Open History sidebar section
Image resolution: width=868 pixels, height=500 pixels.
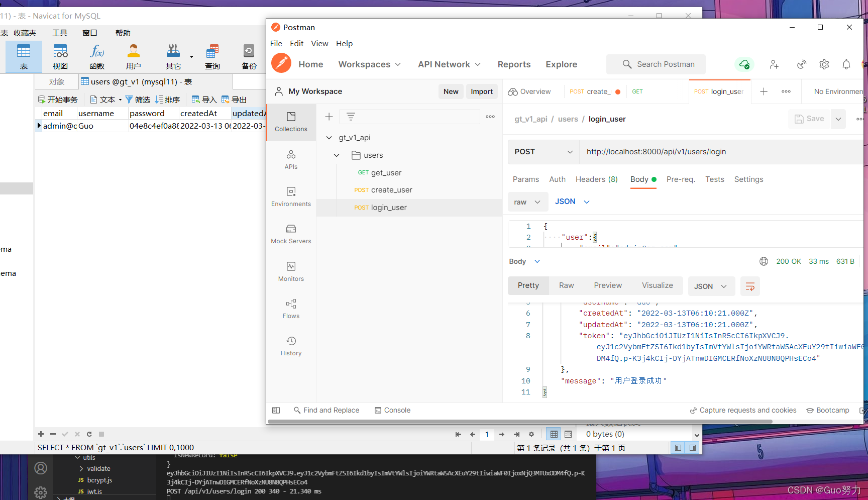click(x=291, y=346)
